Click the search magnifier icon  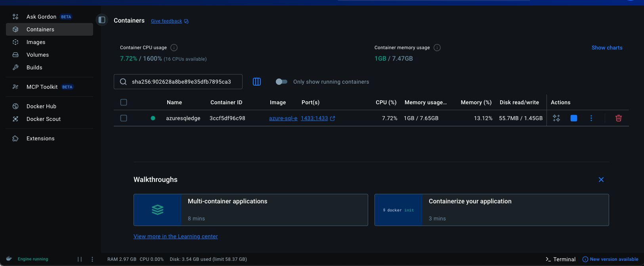click(x=123, y=82)
